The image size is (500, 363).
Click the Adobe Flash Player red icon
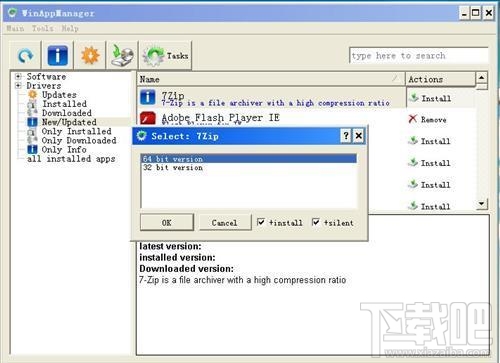147,118
